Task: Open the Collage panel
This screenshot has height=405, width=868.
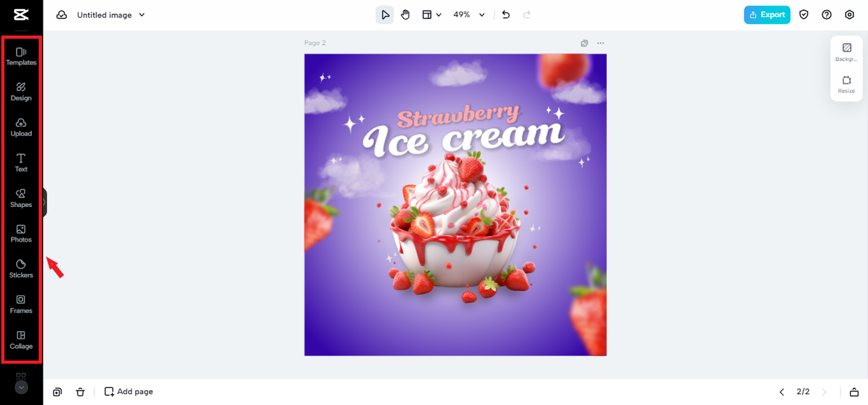Action: (x=21, y=340)
